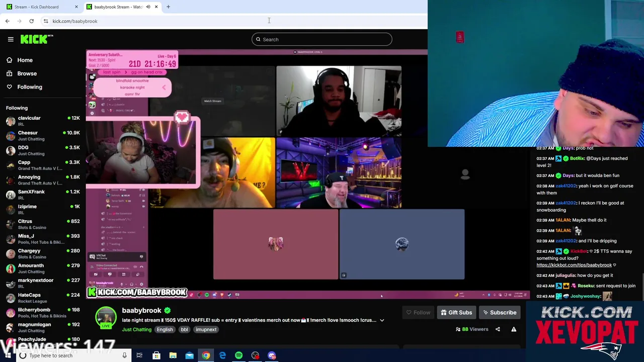Select Chargeyy channel in sidebar
This screenshot has width=644, height=362.
pyautogui.click(x=43, y=253)
